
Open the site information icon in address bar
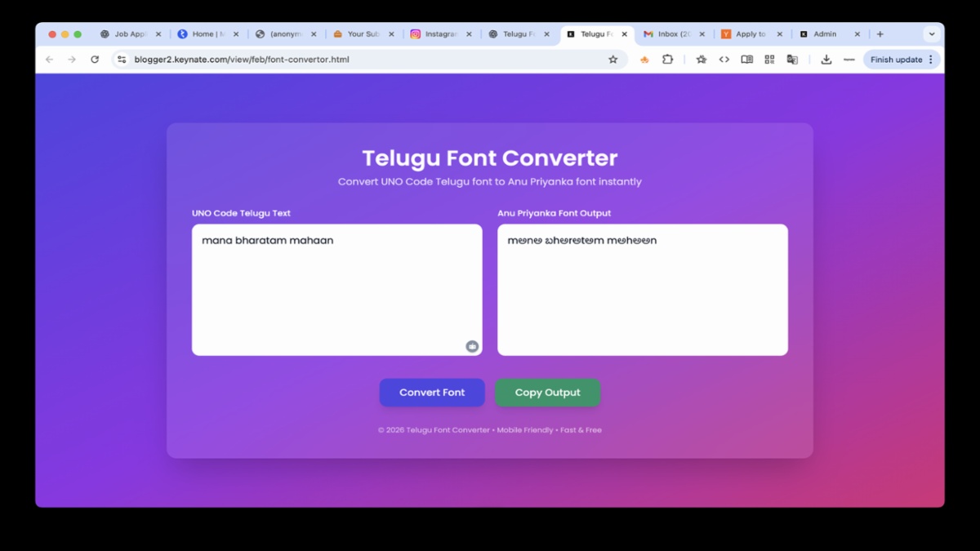click(122, 60)
